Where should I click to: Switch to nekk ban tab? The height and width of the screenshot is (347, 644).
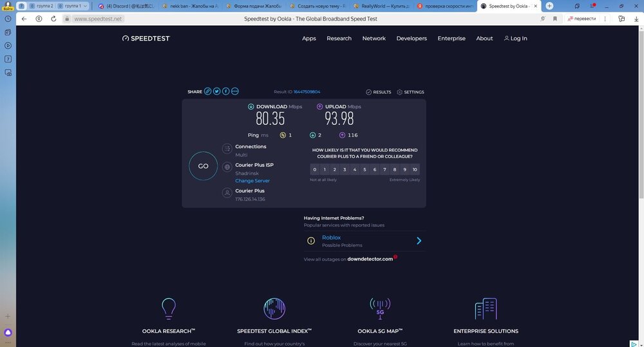point(190,6)
